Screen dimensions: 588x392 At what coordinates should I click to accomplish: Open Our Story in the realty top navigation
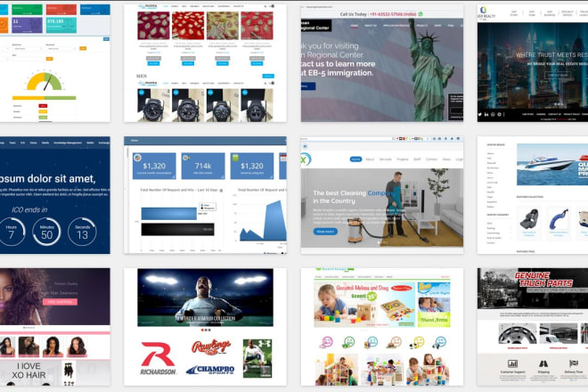pyautogui.click(x=514, y=13)
